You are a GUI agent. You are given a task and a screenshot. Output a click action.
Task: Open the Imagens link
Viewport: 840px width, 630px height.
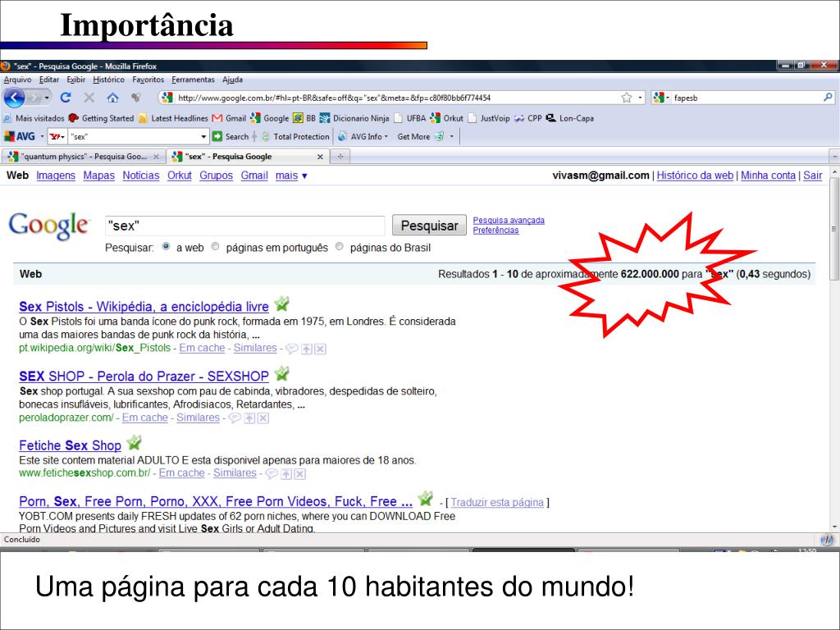(56, 176)
